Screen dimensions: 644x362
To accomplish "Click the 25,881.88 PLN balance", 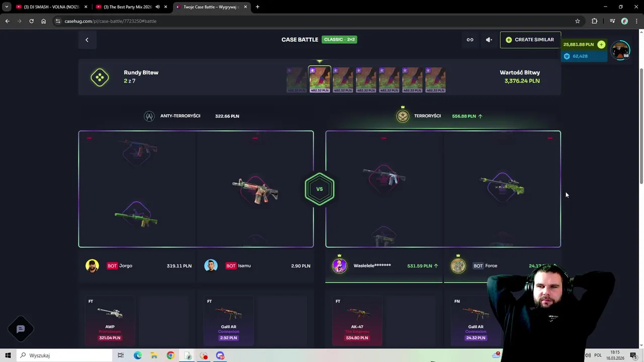I will (579, 44).
